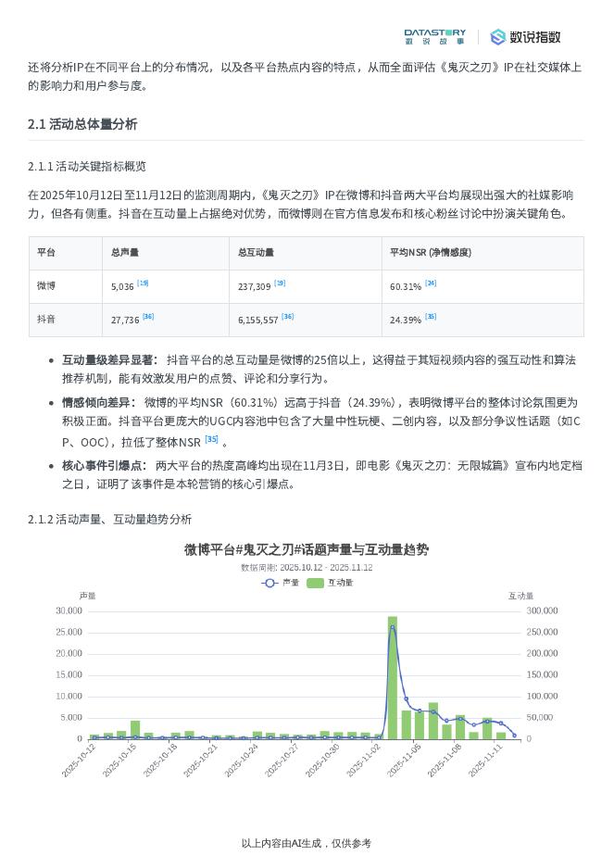Image resolution: width=614 pixels, height=868 pixels.
Task: Open citation [35] beside 24.39%
Action: coord(431,316)
